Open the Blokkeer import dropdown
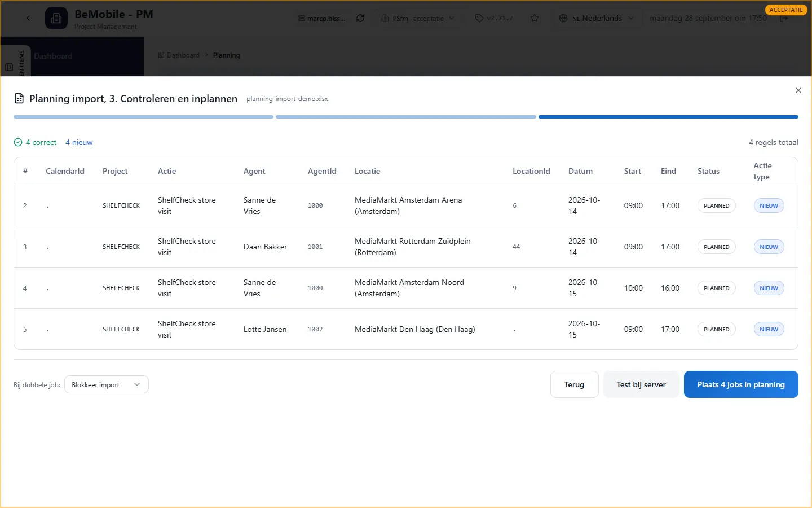 pyautogui.click(x=107, y=384)
